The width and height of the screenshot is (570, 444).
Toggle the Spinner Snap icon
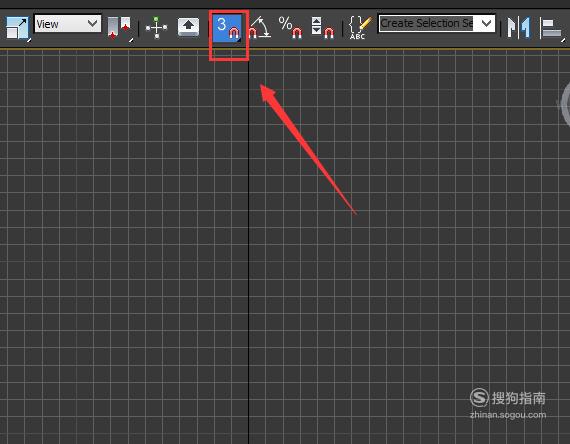point(323,27)
